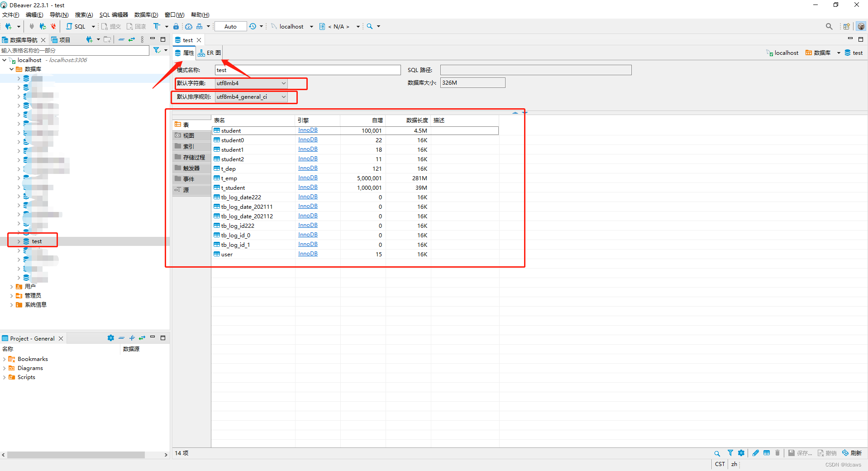Click the delete trash icon in bottom bar

[777, 453]
